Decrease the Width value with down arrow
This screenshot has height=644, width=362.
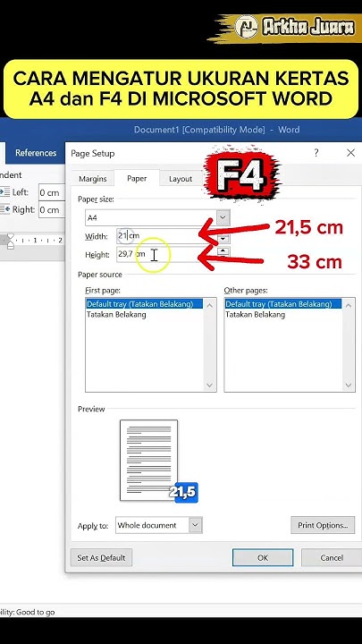coord(223,240)
